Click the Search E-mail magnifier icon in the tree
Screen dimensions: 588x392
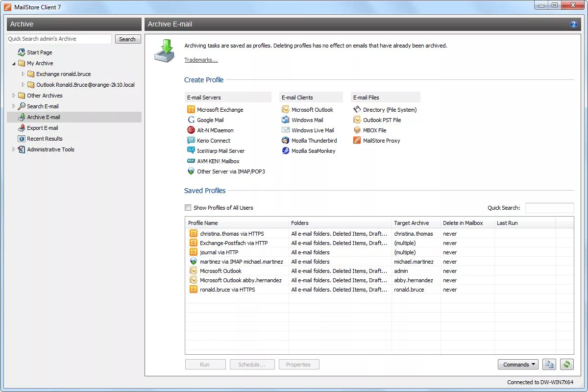pos(22,106)
